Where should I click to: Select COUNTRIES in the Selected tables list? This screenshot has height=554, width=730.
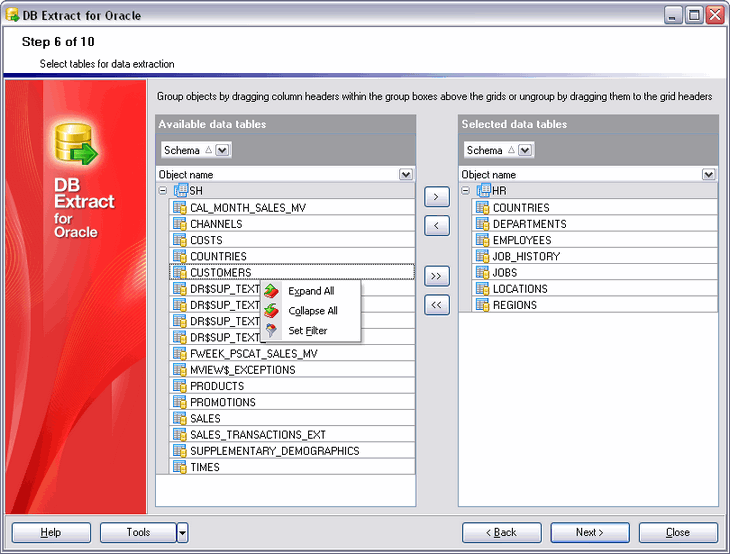click(595, 207)
